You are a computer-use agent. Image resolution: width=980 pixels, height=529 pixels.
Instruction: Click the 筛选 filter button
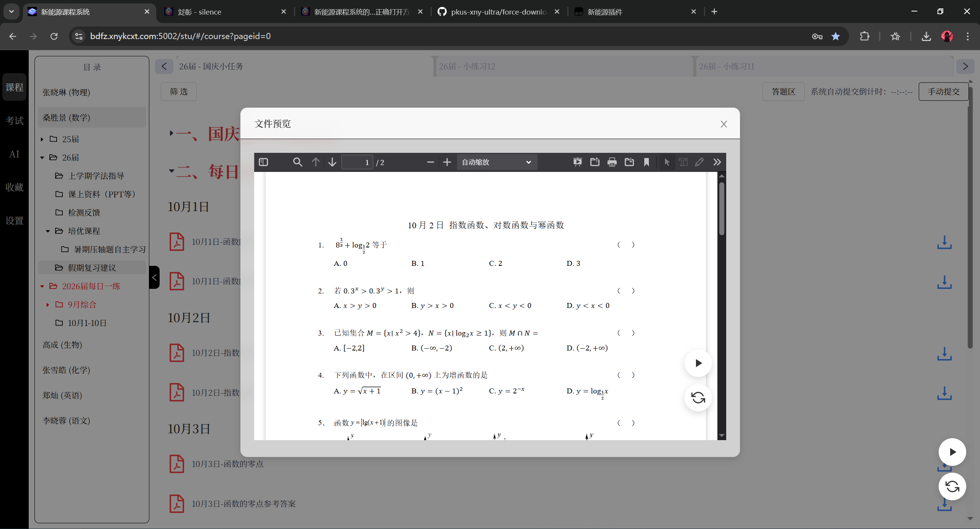click(x=179, y=92)
